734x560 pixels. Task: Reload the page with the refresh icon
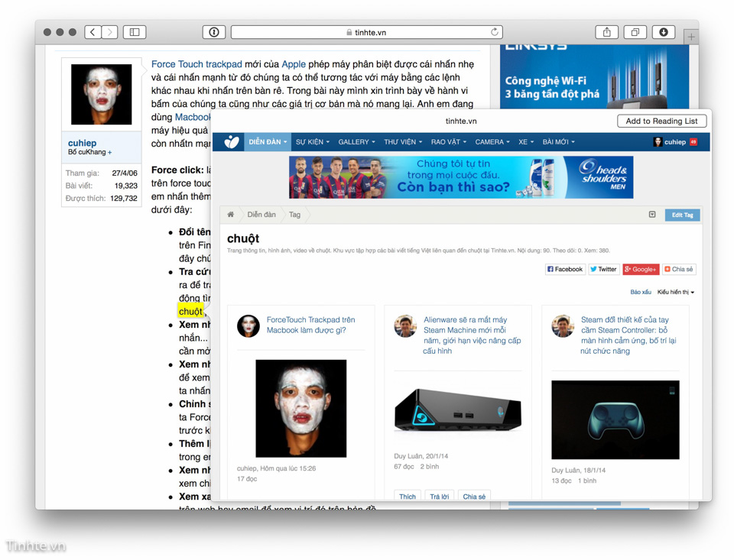[x=495, y=32]
